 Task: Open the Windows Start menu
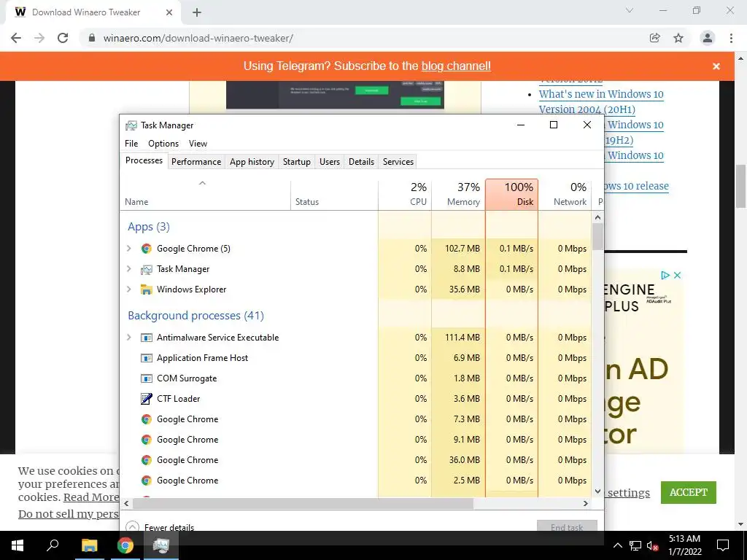[18, 545]
